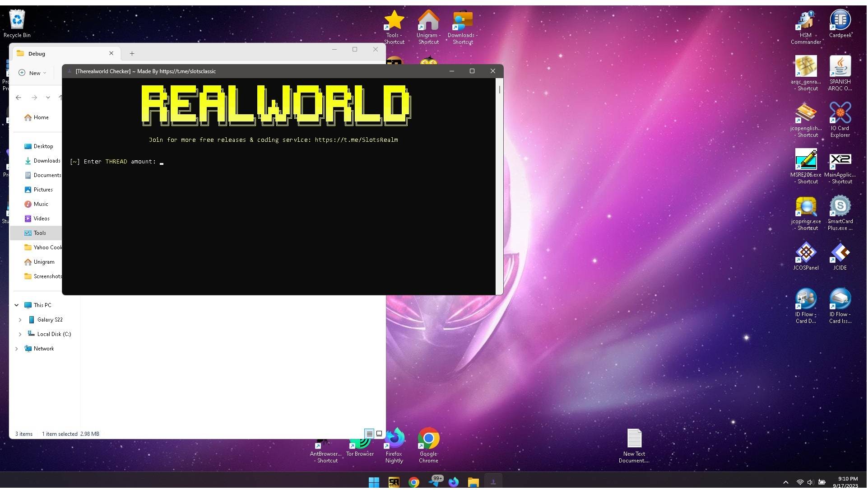Open ID Flow - Card Designer shortcut

tap(806, 298)
